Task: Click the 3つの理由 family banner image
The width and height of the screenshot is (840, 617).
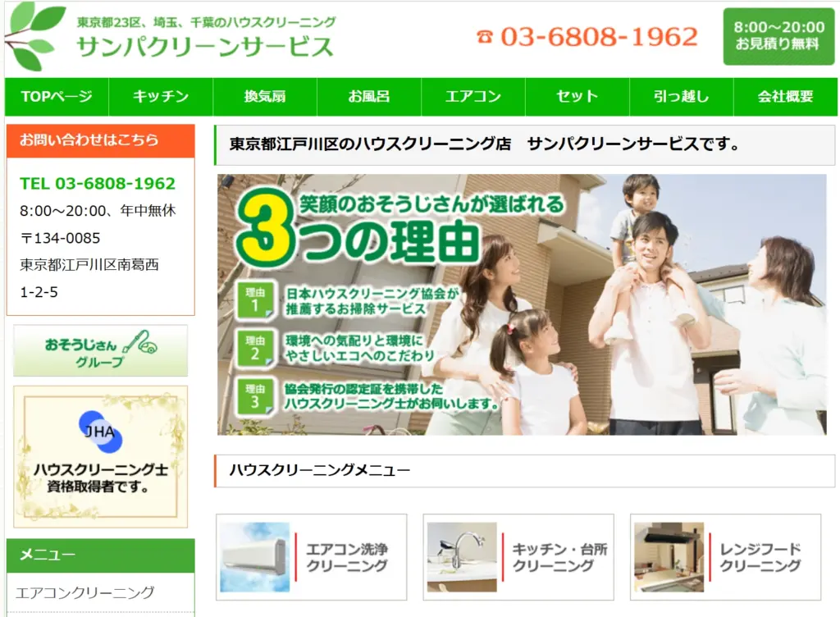Action: [x=522, y=304]
